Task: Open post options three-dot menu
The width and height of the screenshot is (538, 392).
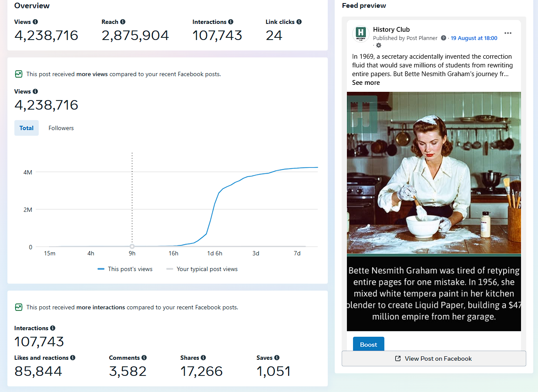Action: click(x=508, y=34)
